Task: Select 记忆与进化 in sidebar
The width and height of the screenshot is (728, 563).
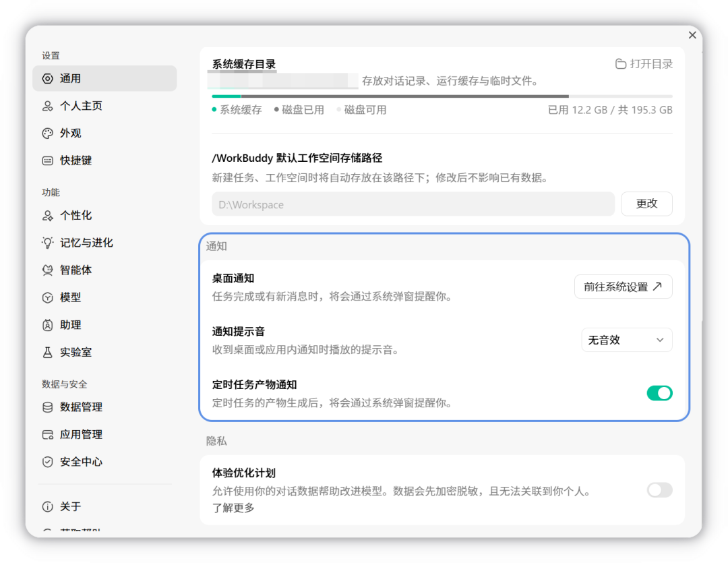Action: coord(104,243)
